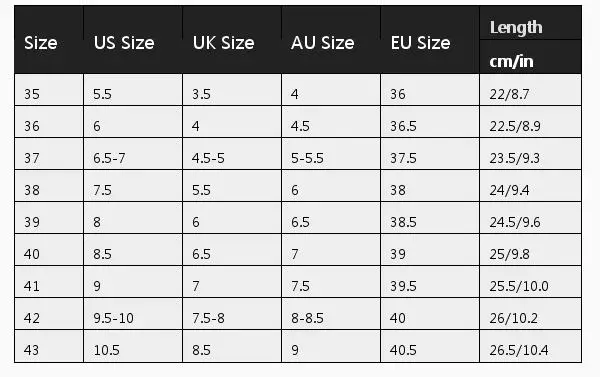Select the size 43 row label
Image resolution: width=600 pixels, height=377 pixels.
click(x=49, y=346)
